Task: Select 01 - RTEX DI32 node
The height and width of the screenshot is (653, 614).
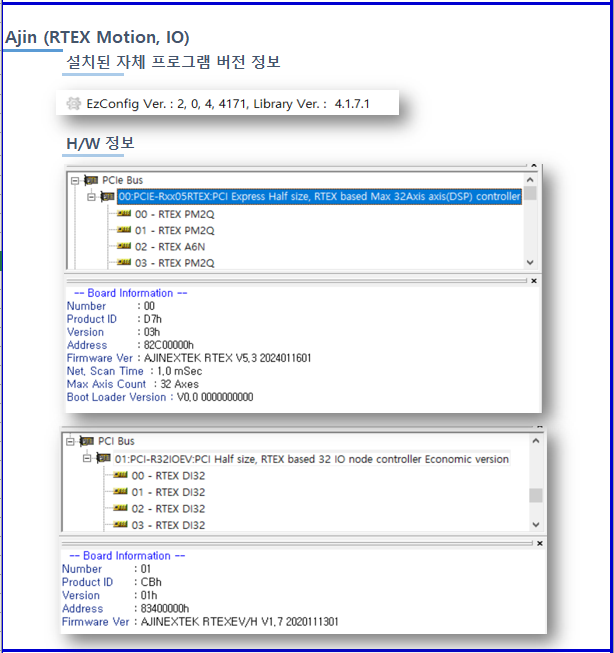Action: [x=167, y=492]
